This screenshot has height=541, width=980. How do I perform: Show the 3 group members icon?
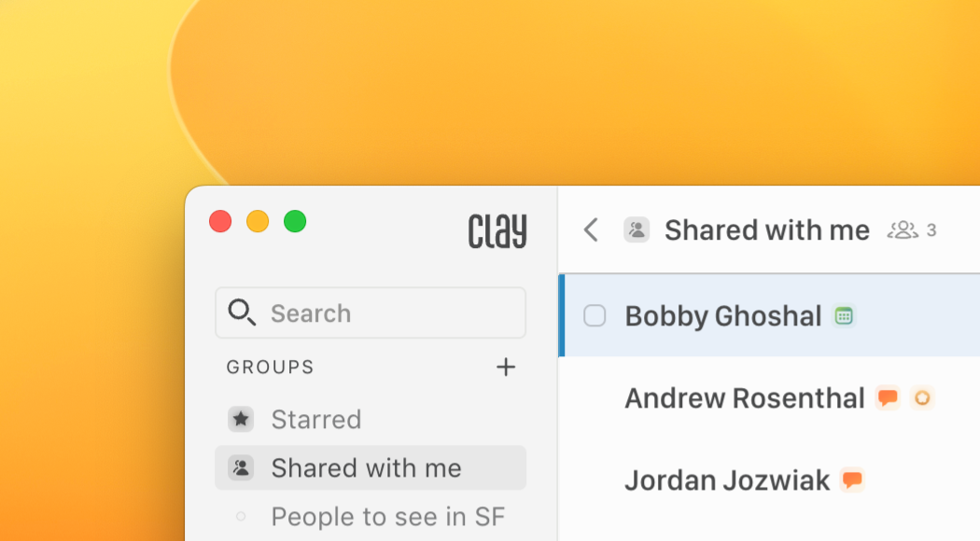click(903, 230)
